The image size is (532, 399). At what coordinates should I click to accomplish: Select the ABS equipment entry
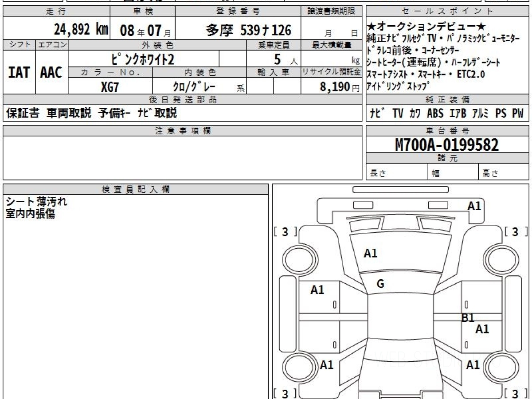pos(435,113)
